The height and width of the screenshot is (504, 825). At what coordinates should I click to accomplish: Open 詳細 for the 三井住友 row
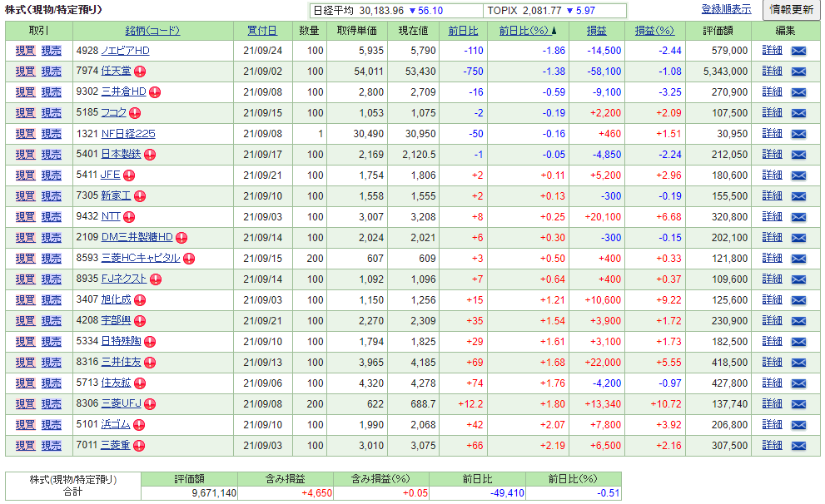(x=772, y=363)
